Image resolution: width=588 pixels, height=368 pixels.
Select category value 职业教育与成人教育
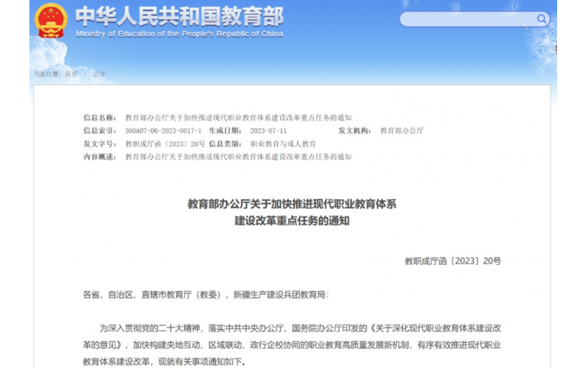pyautogui.click(x=283, y=144)
